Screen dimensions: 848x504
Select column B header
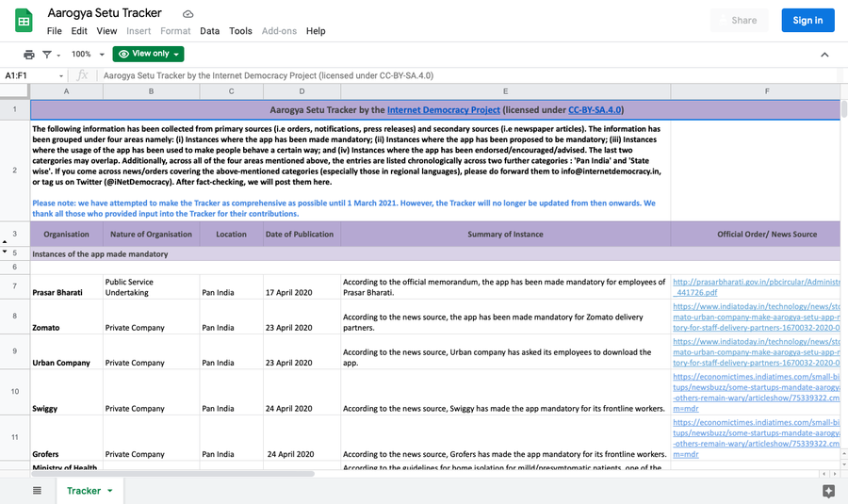point(152,91)
